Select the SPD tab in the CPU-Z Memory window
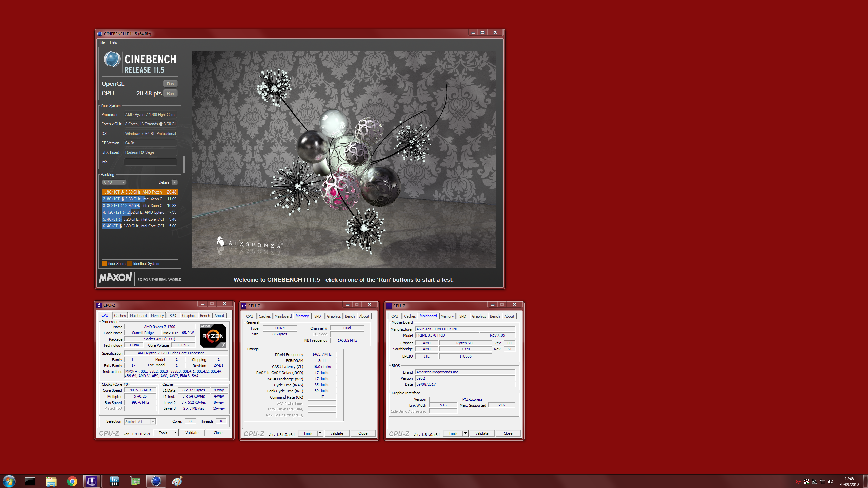868x488 pixels. pyautogui.click(x=317, y=316)
